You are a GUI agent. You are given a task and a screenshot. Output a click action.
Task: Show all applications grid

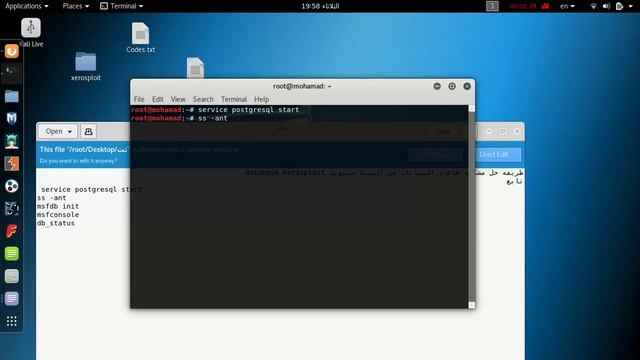point(11,321)
